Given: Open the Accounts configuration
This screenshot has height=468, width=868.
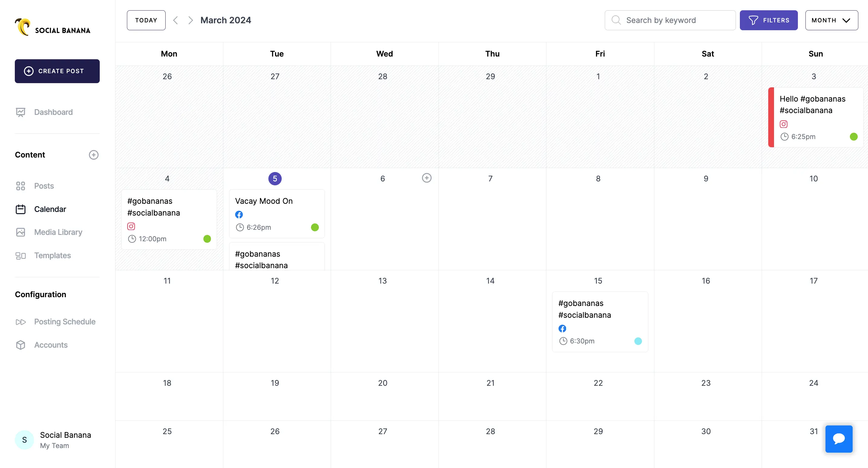Looking at the screenshot, I should 51,345.
